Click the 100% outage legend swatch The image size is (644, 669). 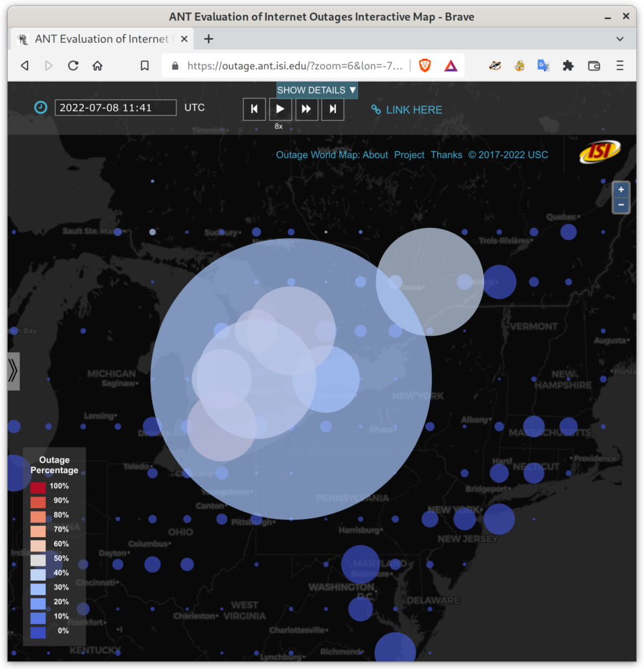click(38, 487)
